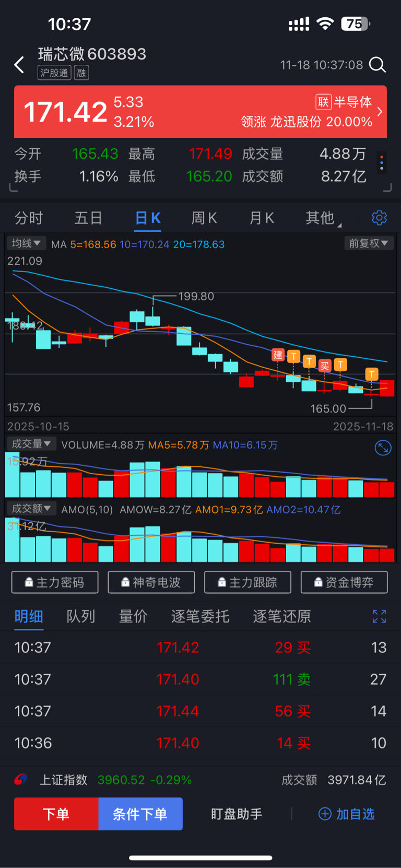Open the three-dot more quote details
The height and width of the screenshot is (868, 401).
382,163
